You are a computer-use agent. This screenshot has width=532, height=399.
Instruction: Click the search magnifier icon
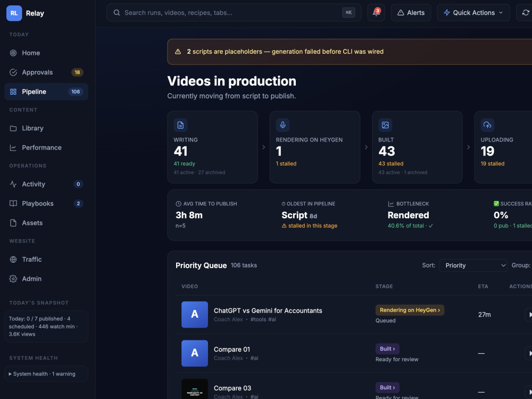[117, 13]
